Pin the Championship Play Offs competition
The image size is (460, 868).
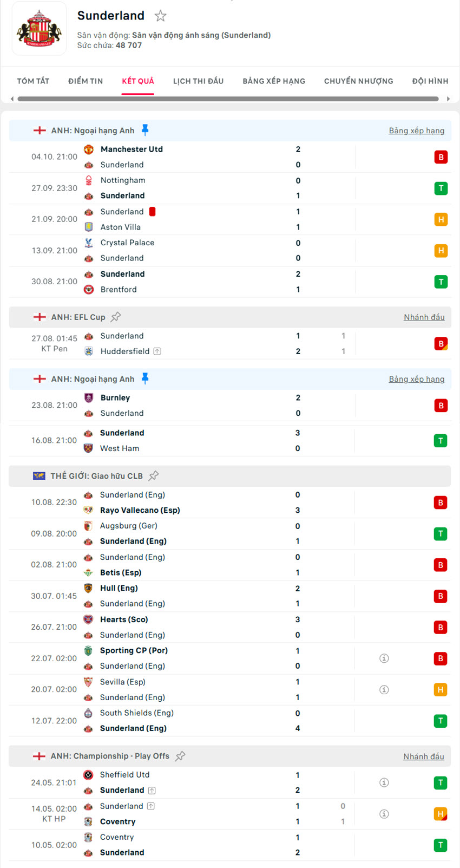(180, 756)
